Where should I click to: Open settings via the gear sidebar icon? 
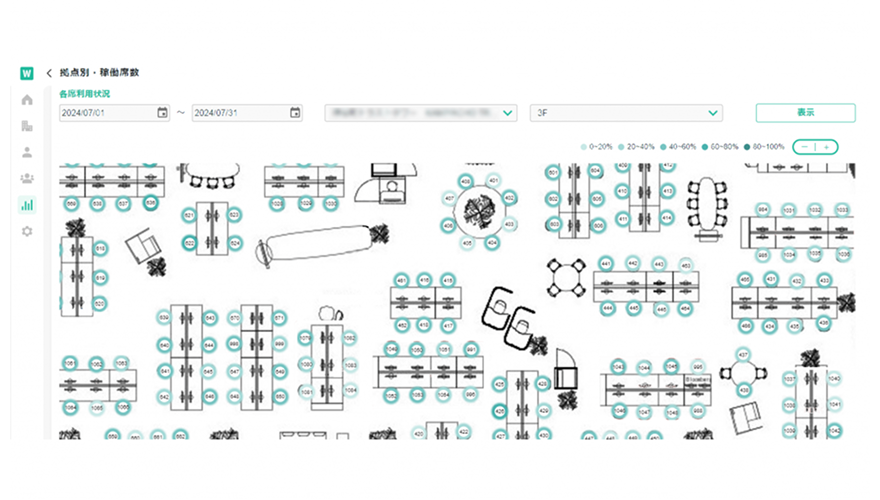click(x=27, y=231)
